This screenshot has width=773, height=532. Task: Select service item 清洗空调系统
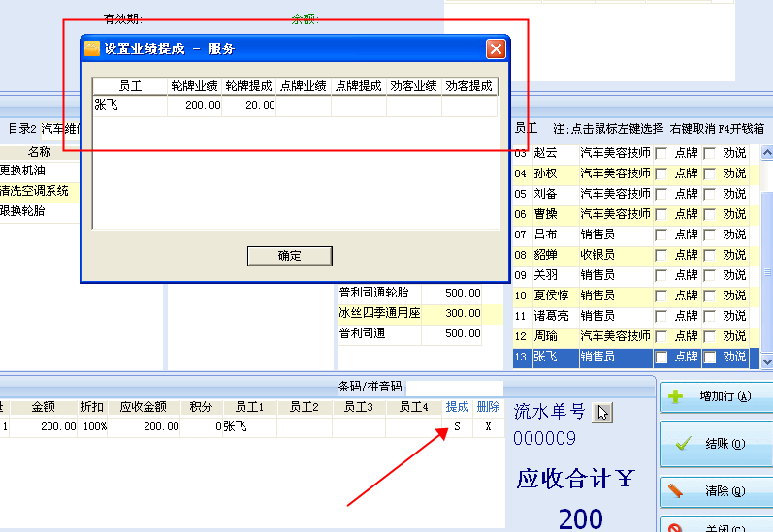40,191
